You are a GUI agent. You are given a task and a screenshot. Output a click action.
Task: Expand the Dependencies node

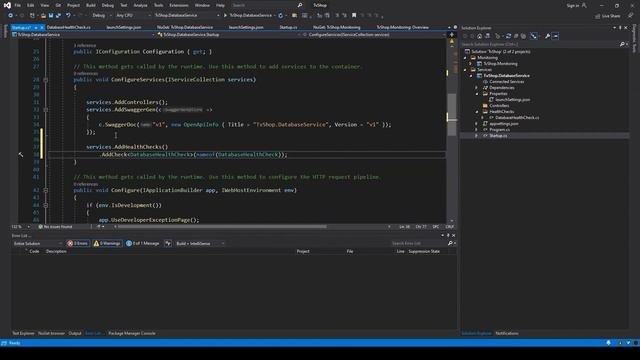(477, 88)
